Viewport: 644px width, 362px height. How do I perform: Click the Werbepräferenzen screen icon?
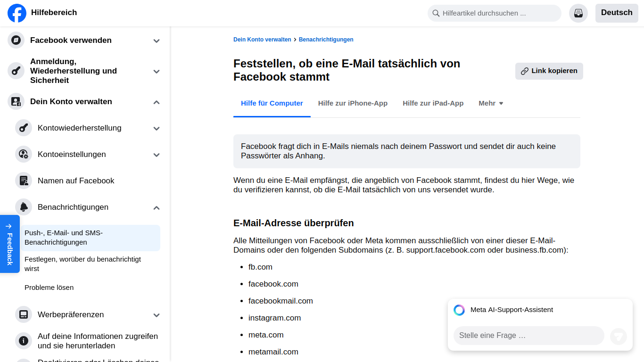[x=24, y=314]
